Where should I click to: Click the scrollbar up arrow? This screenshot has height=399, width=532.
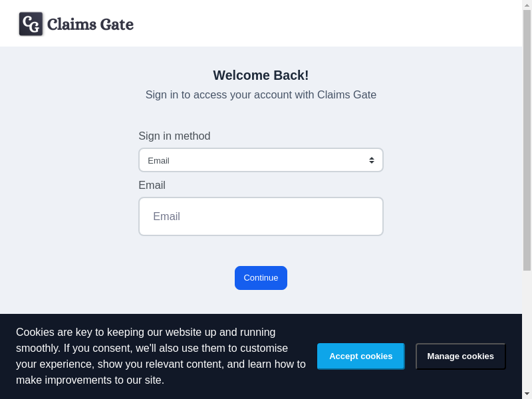[527, 5]
